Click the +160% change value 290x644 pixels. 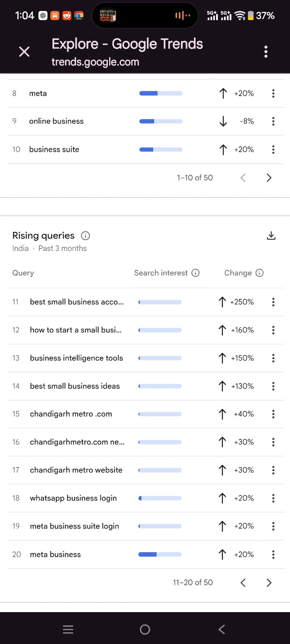[242, 330]
